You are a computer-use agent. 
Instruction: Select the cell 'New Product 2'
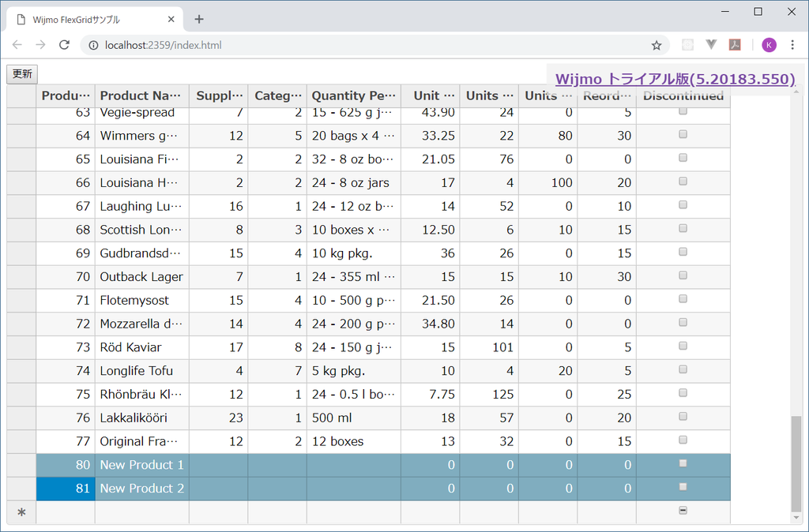tap(142, 489)
